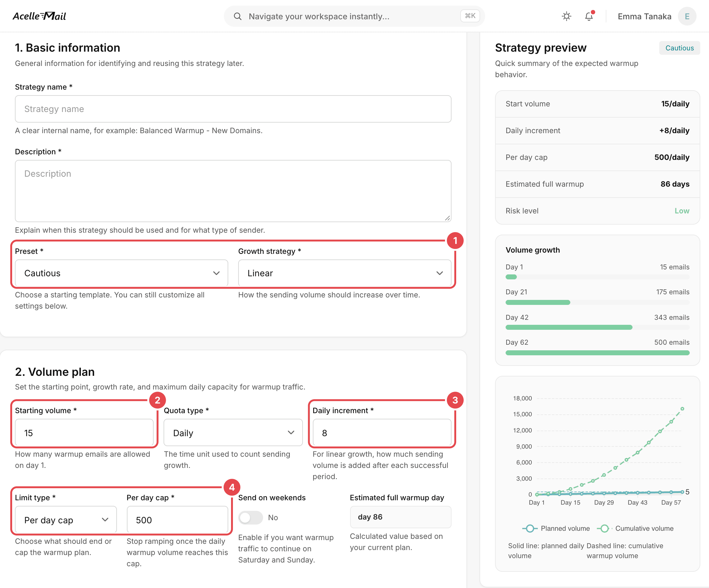This screenshot has width=709, height=588.
Task: Click 'Day 29' chart axis label
Action: [604, 502]
